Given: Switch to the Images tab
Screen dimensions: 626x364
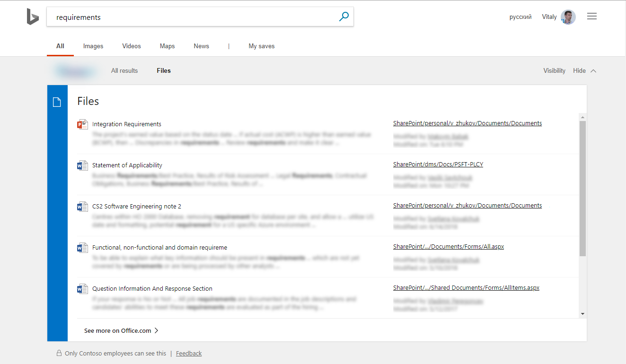Looking at the screenshot, I should [x=93, y=46].
